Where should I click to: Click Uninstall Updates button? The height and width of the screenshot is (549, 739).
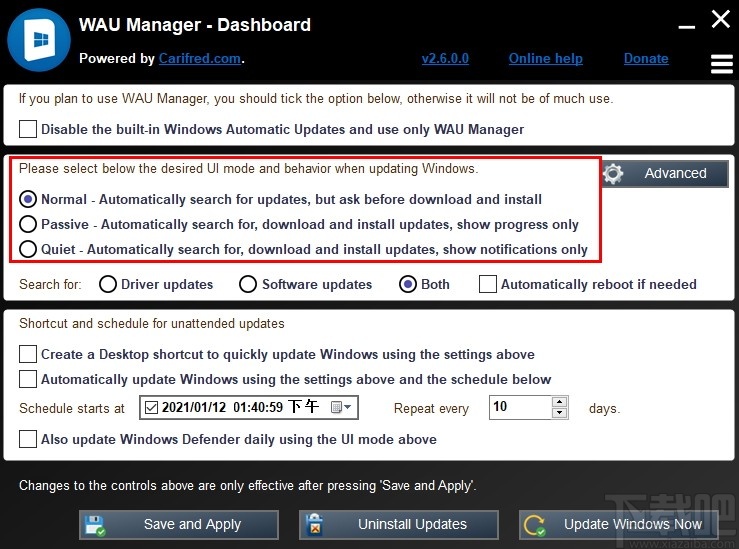[399, 524]
